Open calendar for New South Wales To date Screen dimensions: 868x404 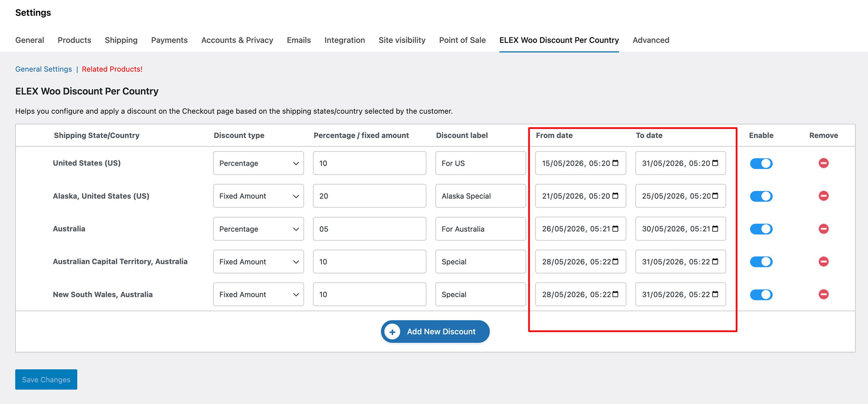(715, 294)
